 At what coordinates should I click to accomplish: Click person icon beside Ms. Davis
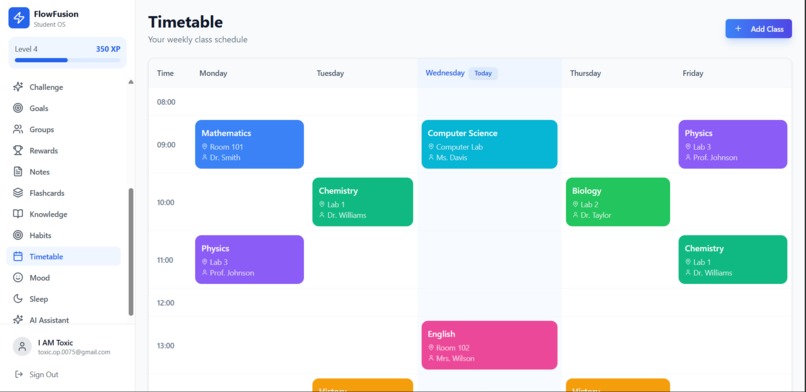pos(431,157)
